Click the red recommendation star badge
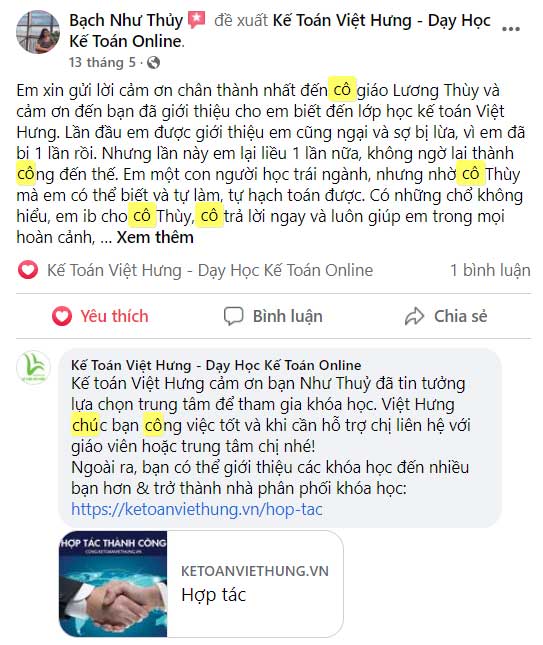Viewport: 543px width, 645px height. pyautogui.click(x=197, y=20)
